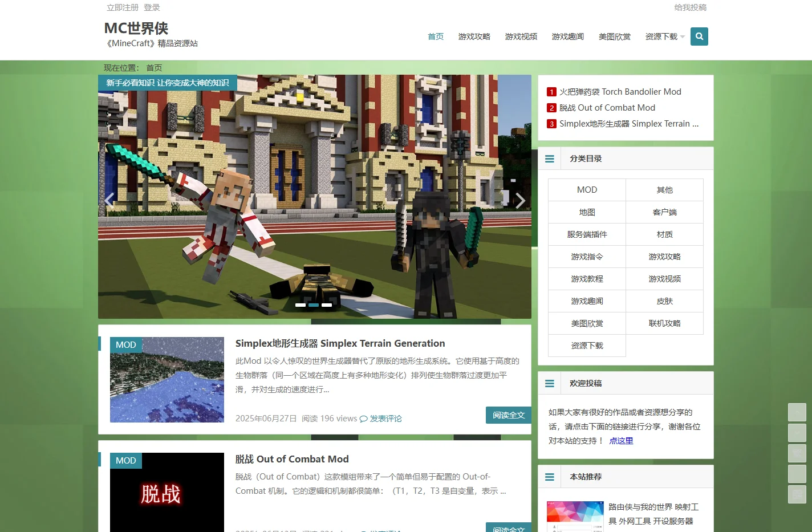Image resolution: width=812 pixels, height=532 pixels.
Task: Select 地图 category
Action: (x=587, y=212)
